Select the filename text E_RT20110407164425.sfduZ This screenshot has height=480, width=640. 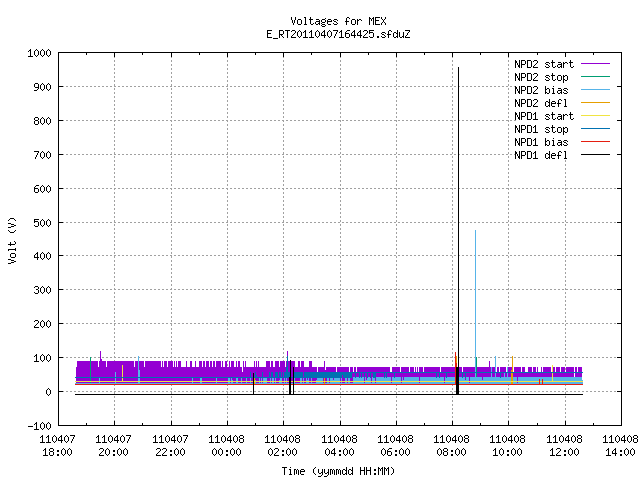(x=338, y=34)
